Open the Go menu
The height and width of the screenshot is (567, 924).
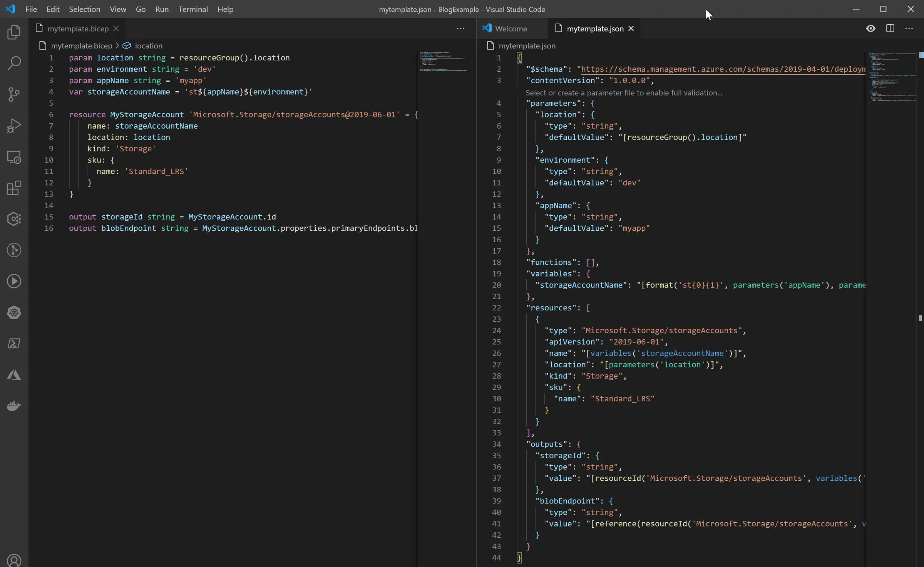[x=141, y=9]
